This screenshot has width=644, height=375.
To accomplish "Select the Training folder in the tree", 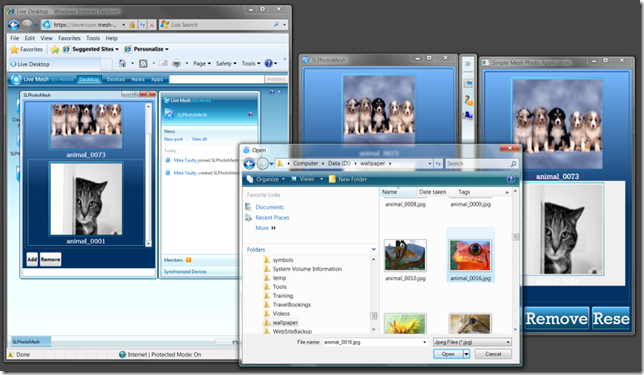I will coord(283,296).
